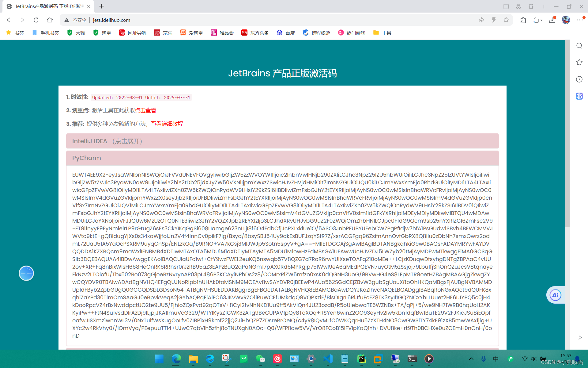Open the 工具 bookmarks folder

[382, 33]
